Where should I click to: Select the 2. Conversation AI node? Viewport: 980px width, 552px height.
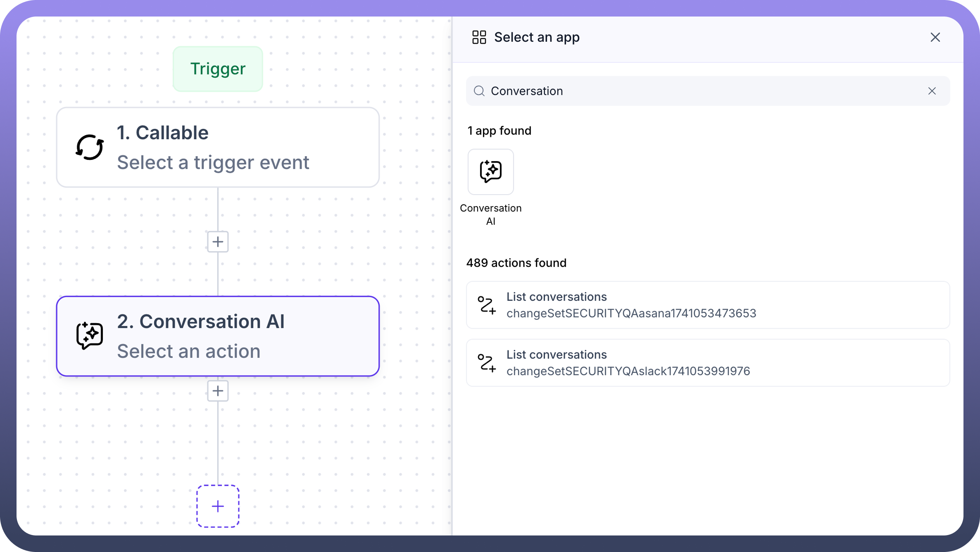[218, 336]
